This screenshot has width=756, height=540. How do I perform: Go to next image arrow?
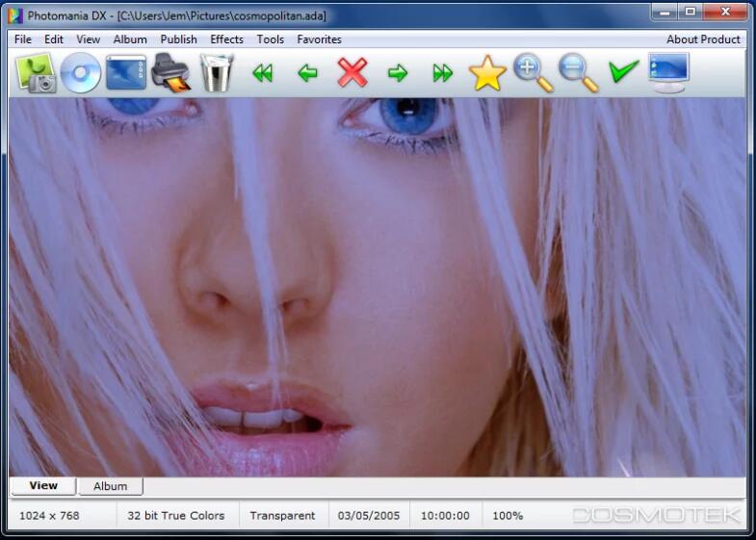[x=397, y=73]
